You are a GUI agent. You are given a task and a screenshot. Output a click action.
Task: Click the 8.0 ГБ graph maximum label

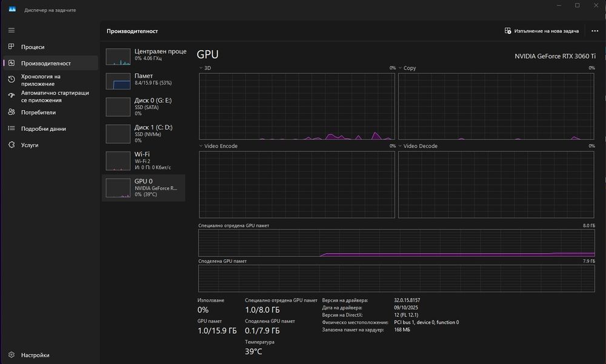click(x=589, y=225)
